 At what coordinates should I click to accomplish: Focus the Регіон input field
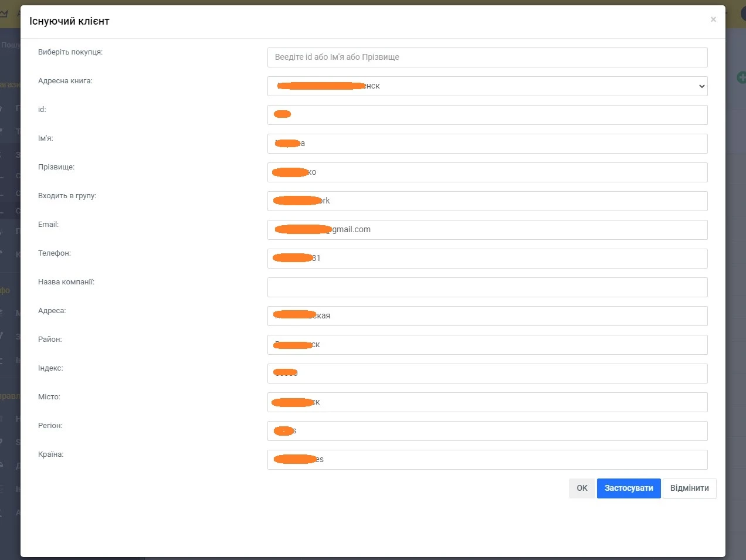(487, 431)
